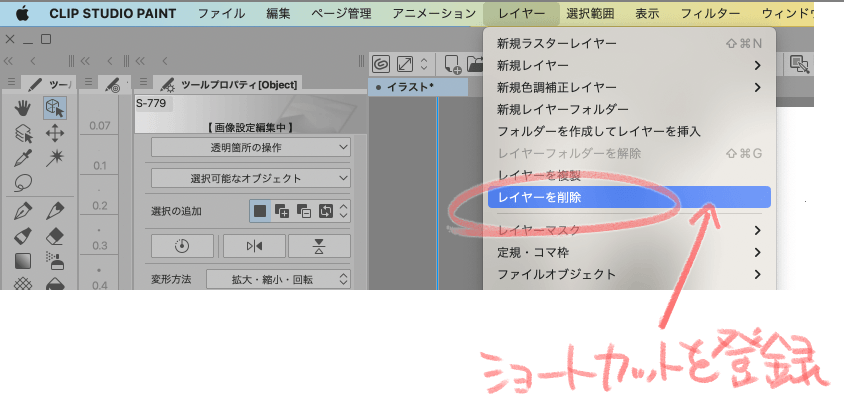The image size is (844, 400).
Task: Choose the new selection mode icon
Action: tap(260, 212)
